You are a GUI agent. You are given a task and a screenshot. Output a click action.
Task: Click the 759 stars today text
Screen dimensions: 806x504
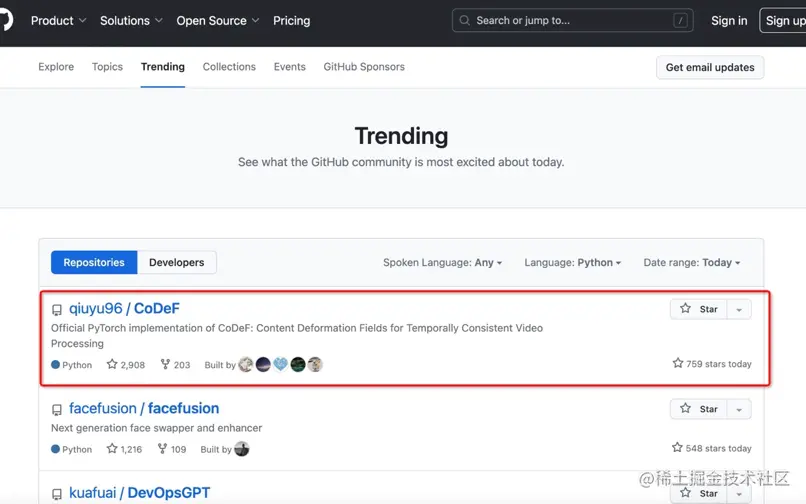pyautogui.click(x=712, y=364)
